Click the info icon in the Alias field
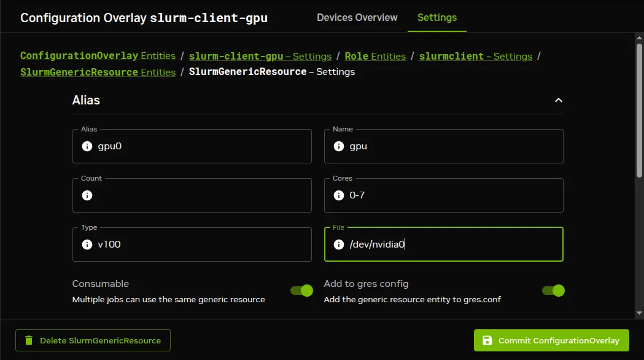The image size is (644, 360). click(x=87, y=146)
